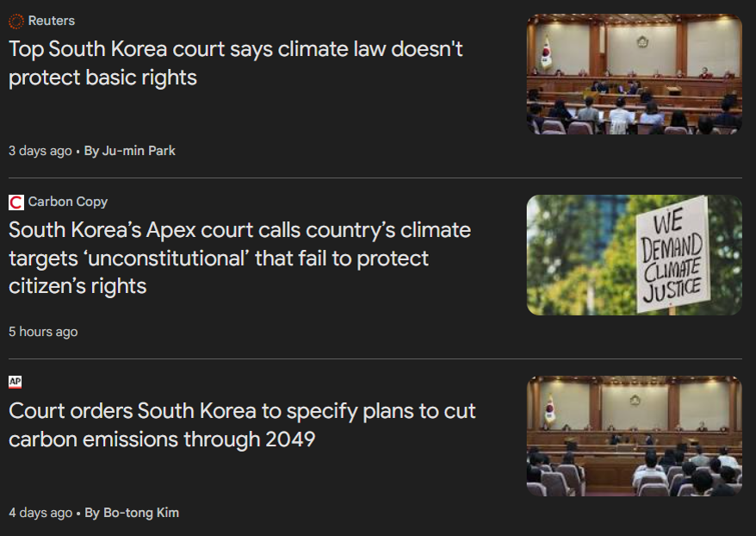Viewport: 756px width, 536px height.
Task: Click the AP logo icon
Action: [x=15, y=382]
